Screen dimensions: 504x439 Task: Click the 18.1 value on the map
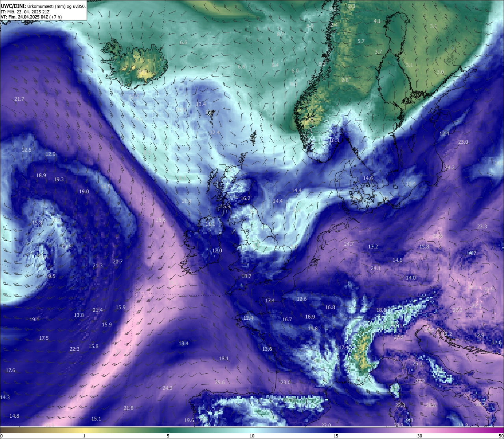(224, 359)
